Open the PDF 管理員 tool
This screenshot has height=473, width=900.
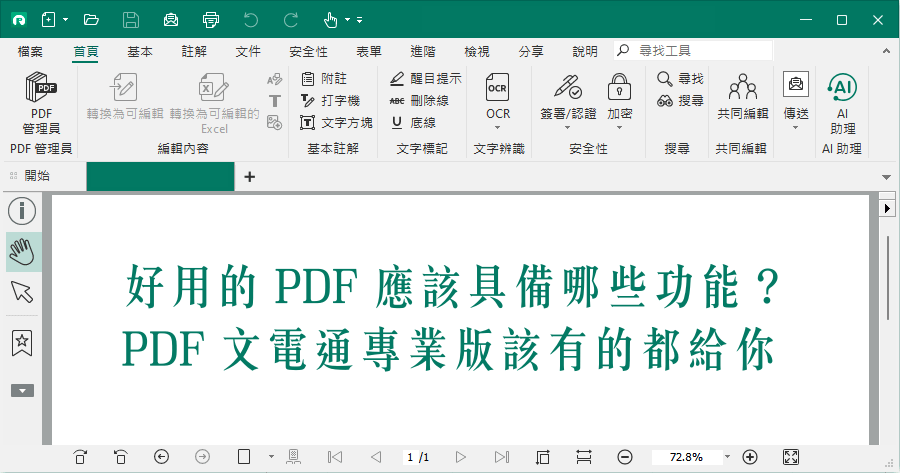(x=41, y=103)
